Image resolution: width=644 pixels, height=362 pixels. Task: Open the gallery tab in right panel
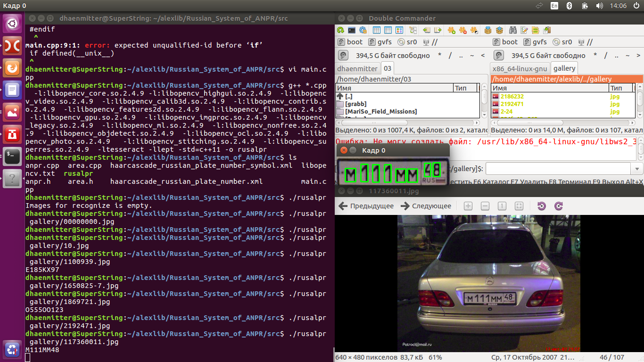tap(564, 68)
